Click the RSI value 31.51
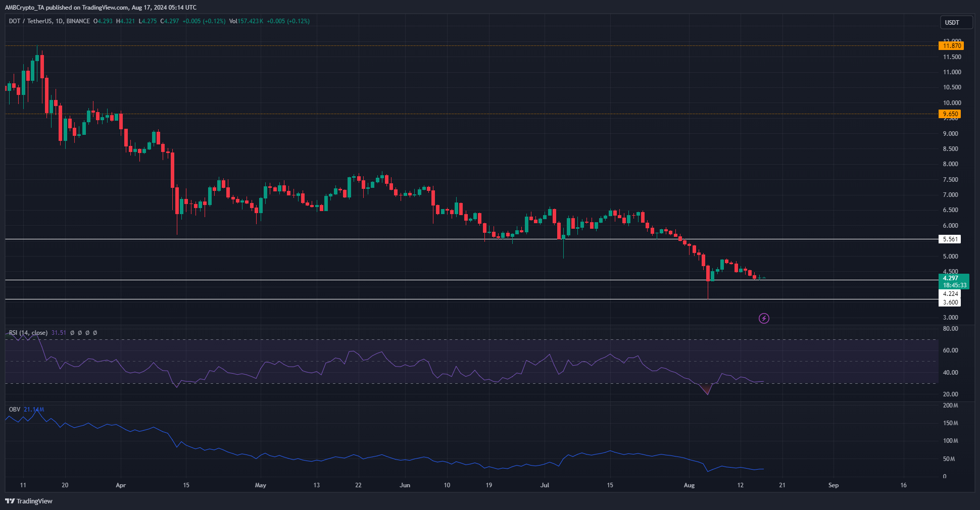The width and height of the screenshot is (980, 510). 59,333
